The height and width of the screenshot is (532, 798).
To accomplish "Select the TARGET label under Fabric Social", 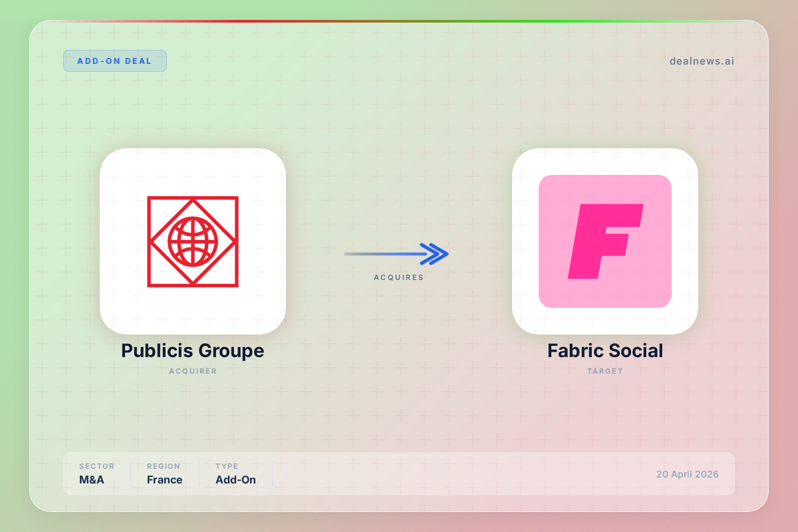I will click(604, 371).
